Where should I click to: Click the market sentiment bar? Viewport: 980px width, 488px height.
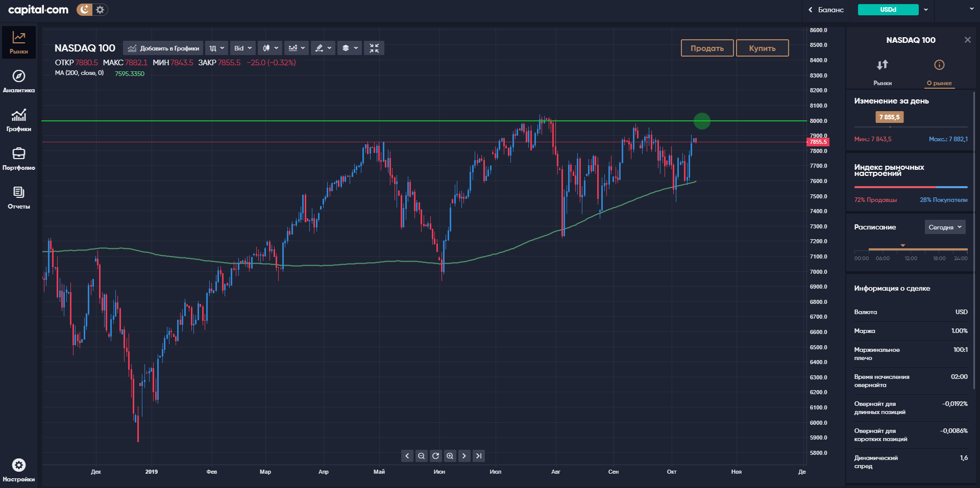(911, 187)
